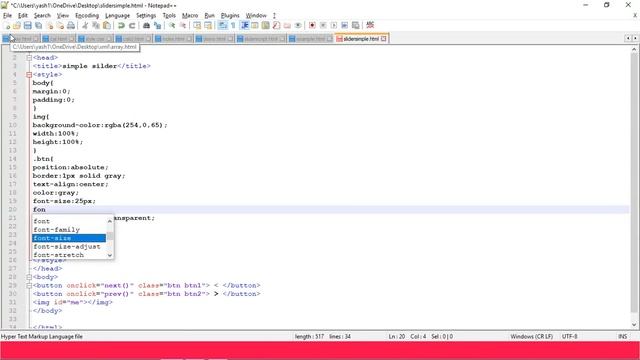Click the Close All toolbar icon
The height and width of the screenshot is (360, 640).
(x=60, y=25)
